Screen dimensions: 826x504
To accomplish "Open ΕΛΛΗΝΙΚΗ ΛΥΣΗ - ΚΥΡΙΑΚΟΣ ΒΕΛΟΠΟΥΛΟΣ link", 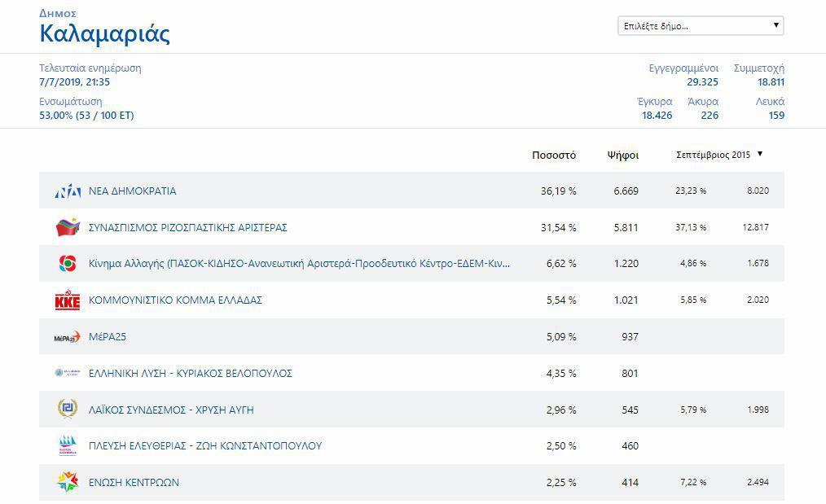I will click(190, 374).
